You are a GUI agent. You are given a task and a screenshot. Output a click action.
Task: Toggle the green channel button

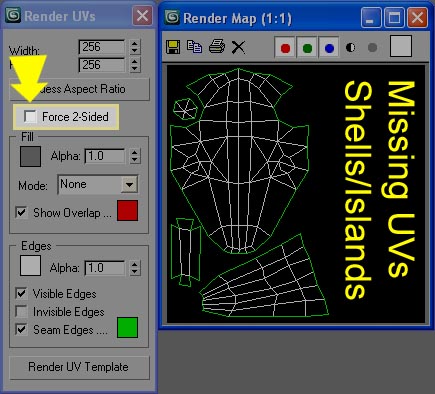(x=307, y=48)
